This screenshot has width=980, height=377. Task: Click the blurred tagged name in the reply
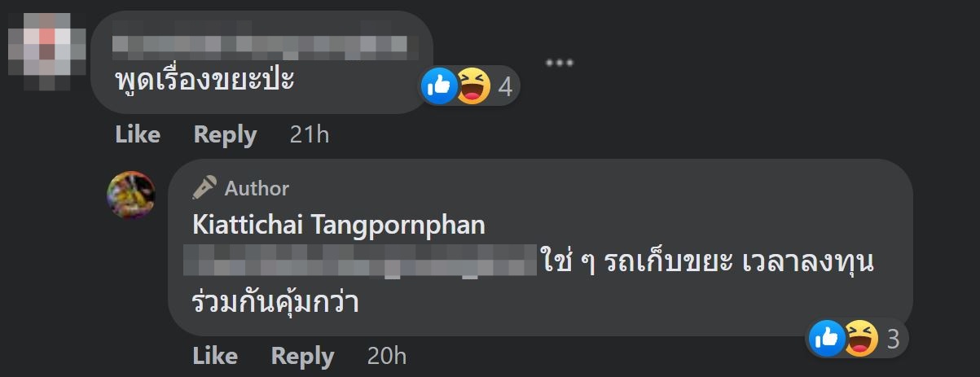(x=359, y=261)
